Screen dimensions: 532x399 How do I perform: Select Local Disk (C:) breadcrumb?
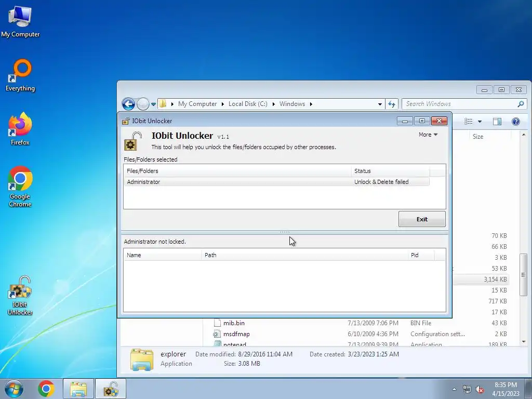[248, 104]
